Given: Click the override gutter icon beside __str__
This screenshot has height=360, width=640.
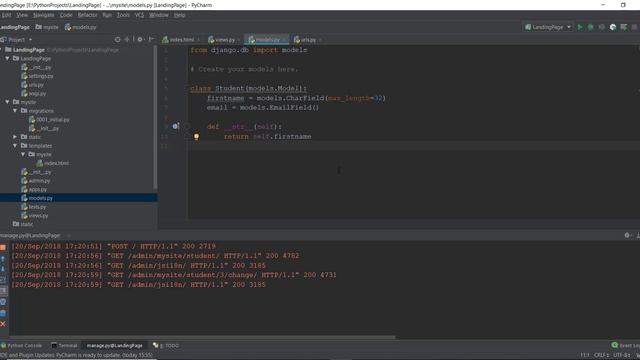Looking at the screenshot, I should 175,127.
